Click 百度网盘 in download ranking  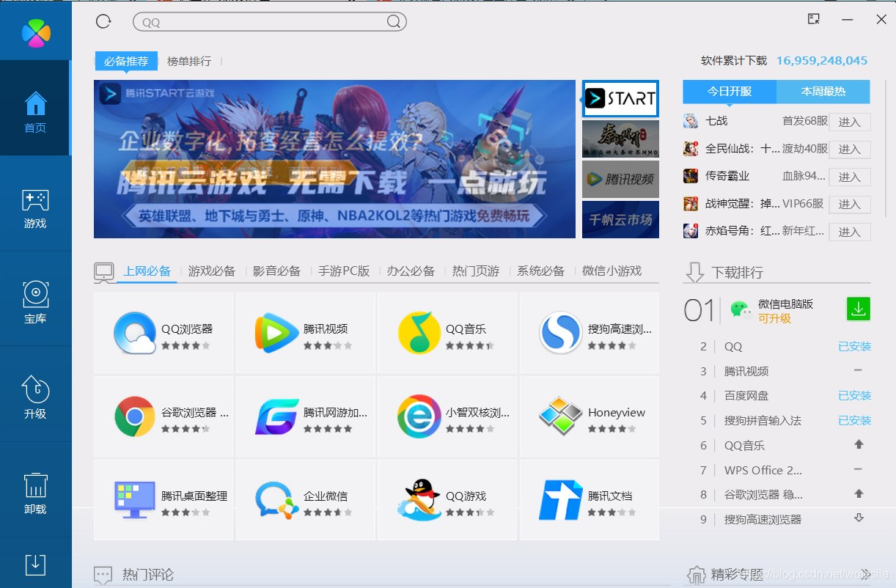[746, 395]
